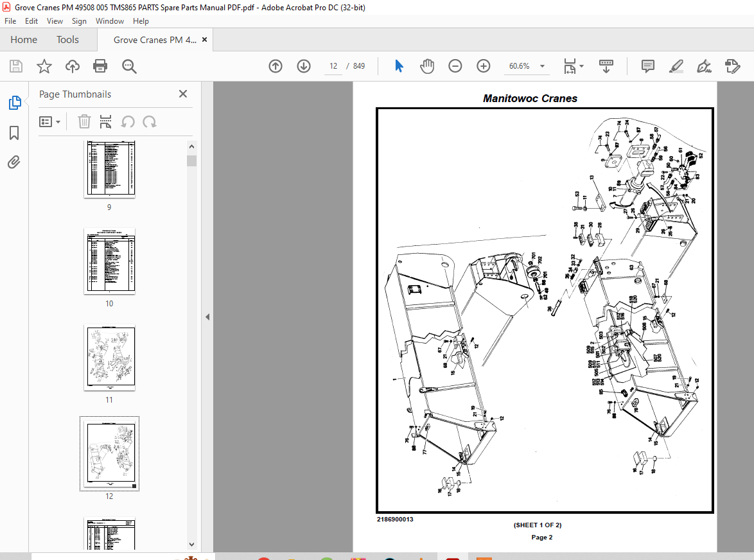Screen dimensions: 754x560
Task: Select page 11 thumbnail
Action: tap(110, 358)
